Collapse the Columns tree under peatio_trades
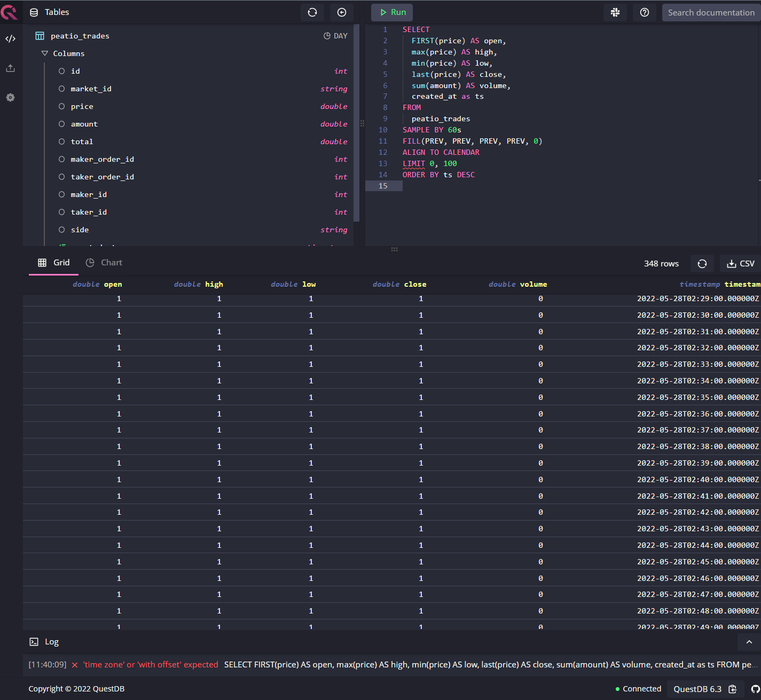 click(44, 53)
